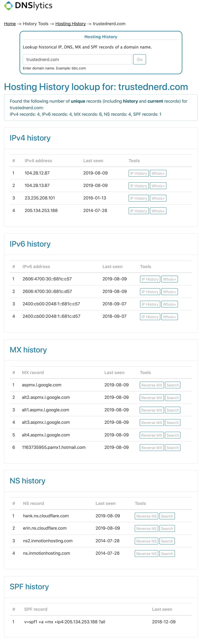This screenshot has height=644, width=202.
Task: Open IP History for 2400:cb00:2048:1::681c:c57
Action: point(150,304)
